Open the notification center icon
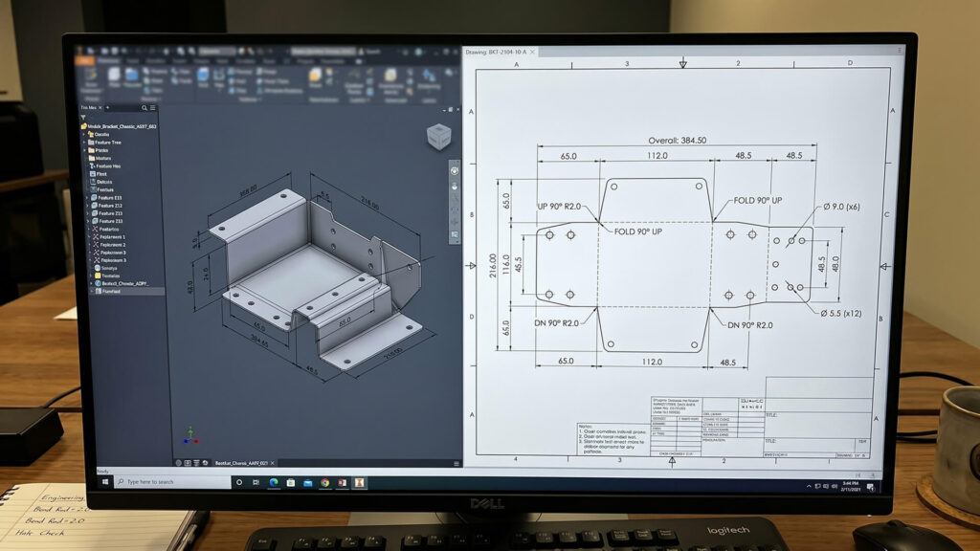 coord(871,487)
